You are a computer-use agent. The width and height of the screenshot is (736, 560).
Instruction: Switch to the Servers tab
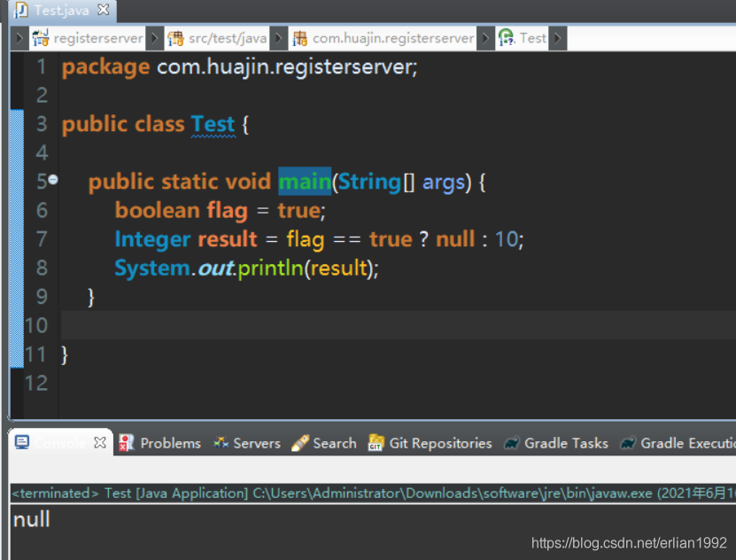pos(257,443)
